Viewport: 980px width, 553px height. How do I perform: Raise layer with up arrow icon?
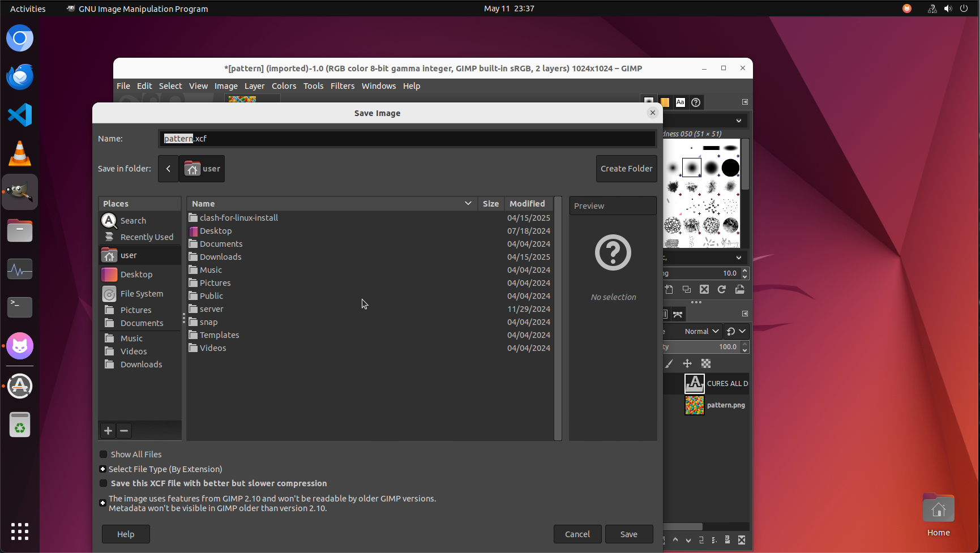point(675,540)
